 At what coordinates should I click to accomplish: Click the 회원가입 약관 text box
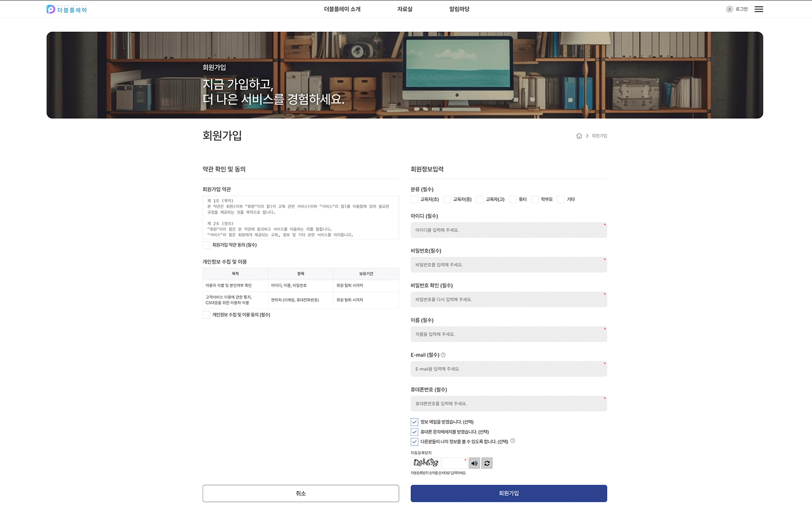coord(300,217)
